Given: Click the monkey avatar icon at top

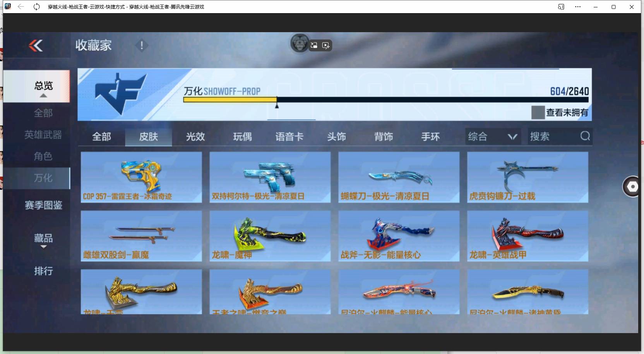Looking at the screenshot, I should [x=300, y=43].
